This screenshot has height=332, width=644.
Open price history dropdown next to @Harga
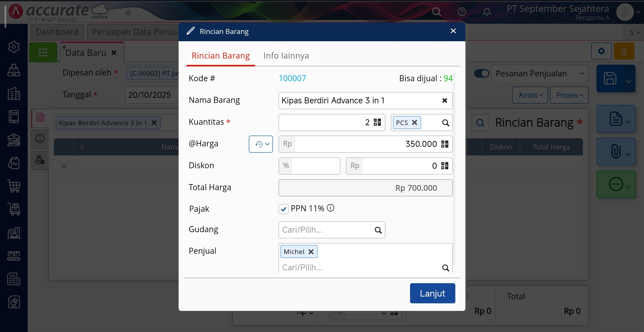tap(261, 144)
